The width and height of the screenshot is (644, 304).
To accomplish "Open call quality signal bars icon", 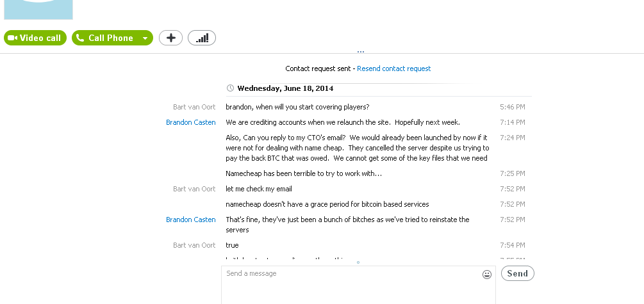I will (x=202, y=38).
